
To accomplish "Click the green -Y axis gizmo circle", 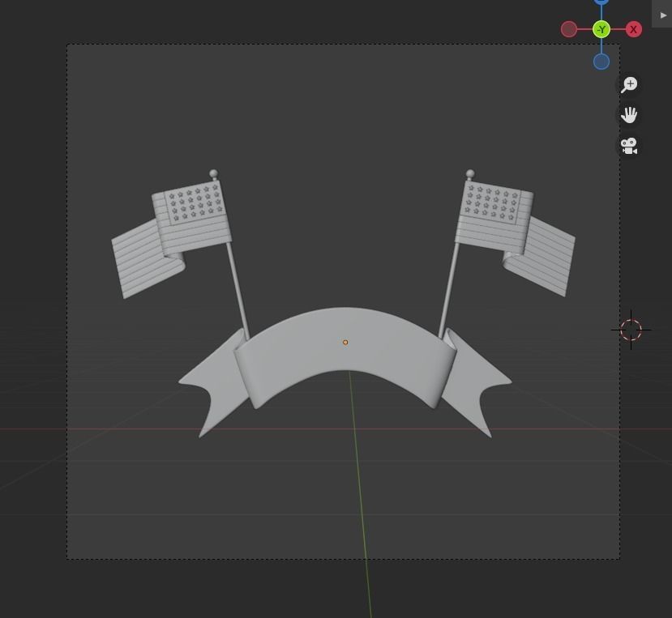I will (x=601, y=29).
